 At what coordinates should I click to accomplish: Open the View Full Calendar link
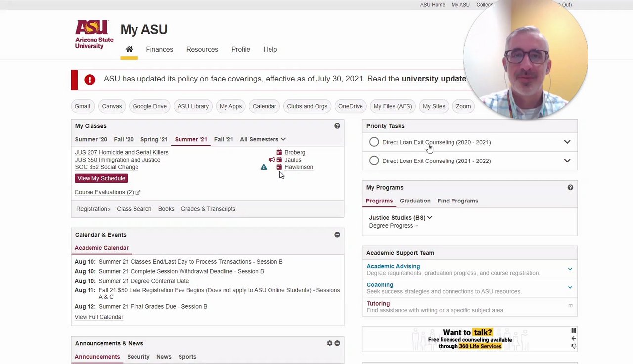(x=99, y=317)
